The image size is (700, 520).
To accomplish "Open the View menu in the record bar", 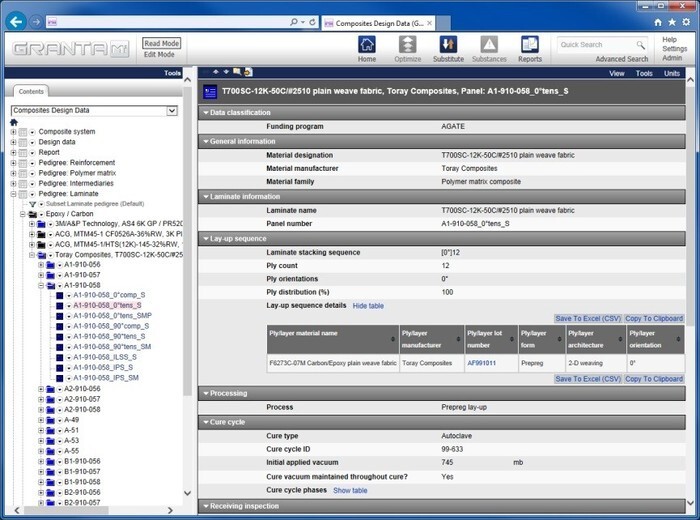I will (x=617, y=73).
